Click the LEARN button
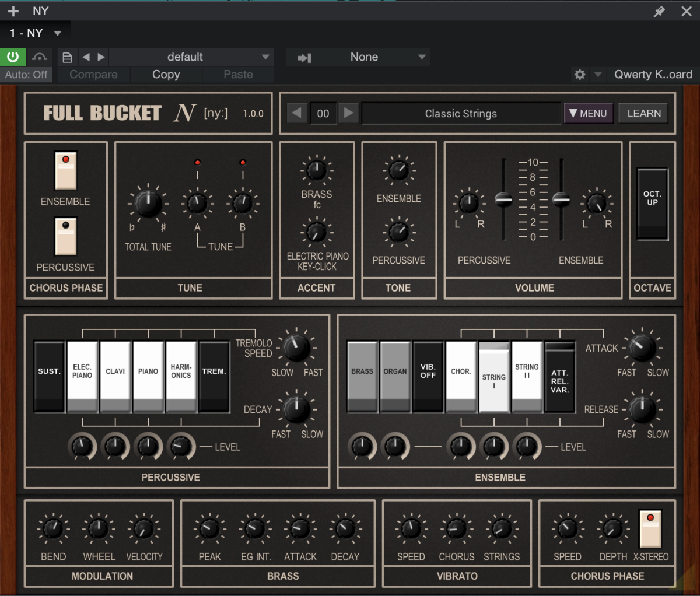700x596 pixels. [644, 113]
